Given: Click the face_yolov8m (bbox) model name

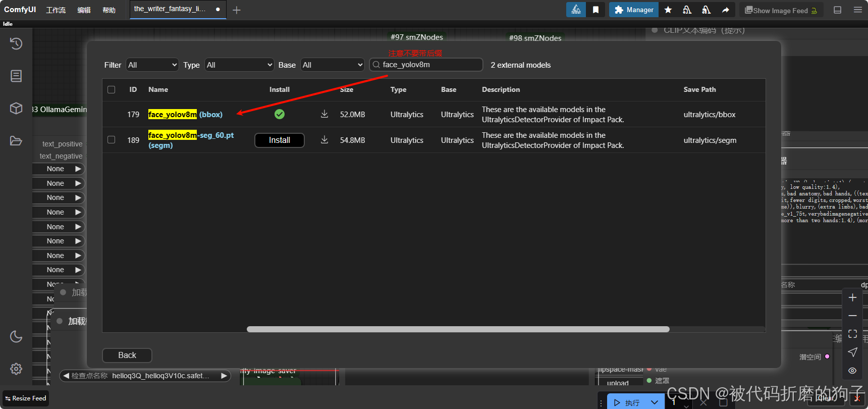Looking at the screenshot, I should pyautogui.click(x=185, y=114).
